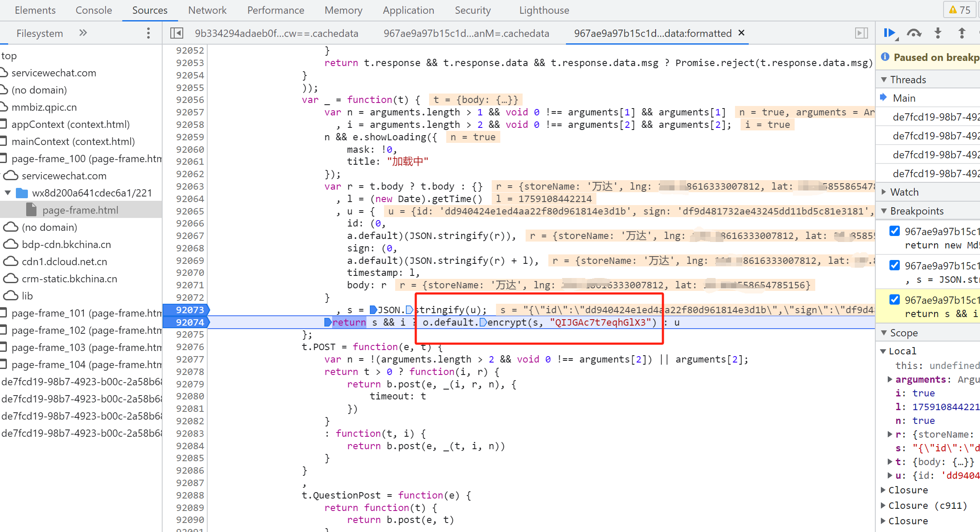The width and height of the screenshot is (980, 532).
Task: Click line number 92076 in the gutter
Action: (190, 347)
